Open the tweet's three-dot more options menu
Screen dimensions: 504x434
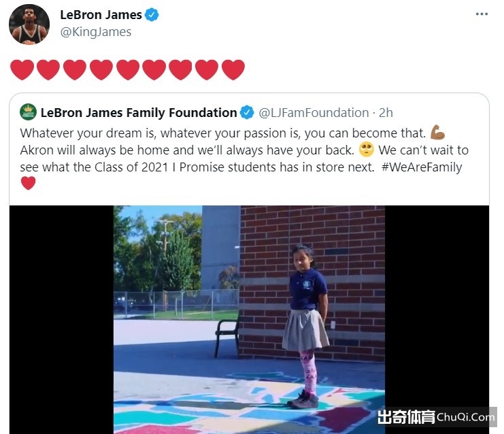coord(482,14)
